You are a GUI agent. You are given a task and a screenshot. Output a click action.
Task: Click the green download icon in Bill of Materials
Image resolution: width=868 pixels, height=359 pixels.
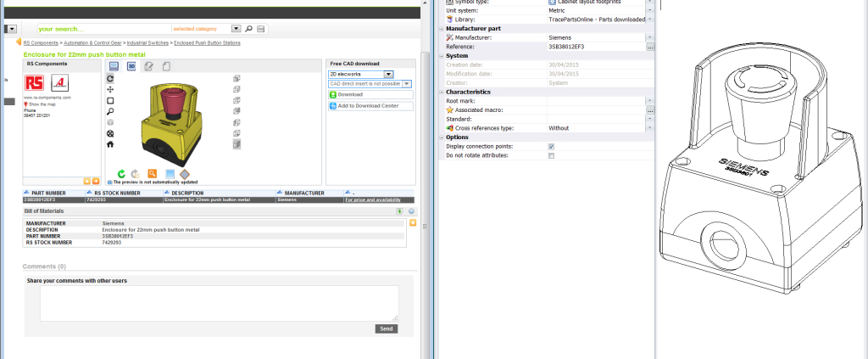tap(400, 211)
